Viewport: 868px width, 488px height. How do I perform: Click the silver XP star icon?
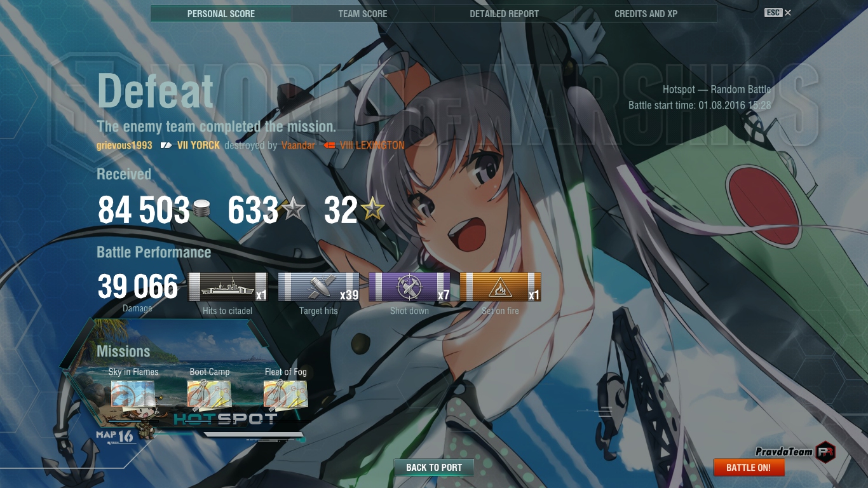coord(293,208)
